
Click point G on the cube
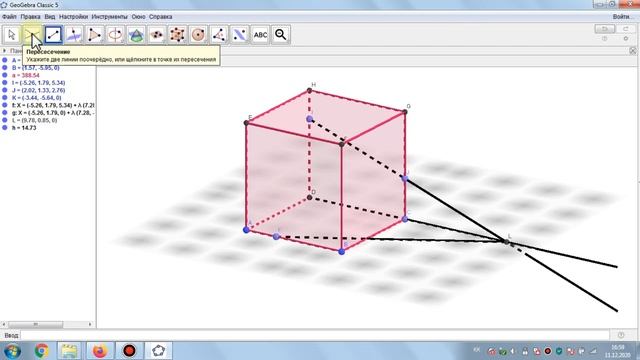coord(405,111)
